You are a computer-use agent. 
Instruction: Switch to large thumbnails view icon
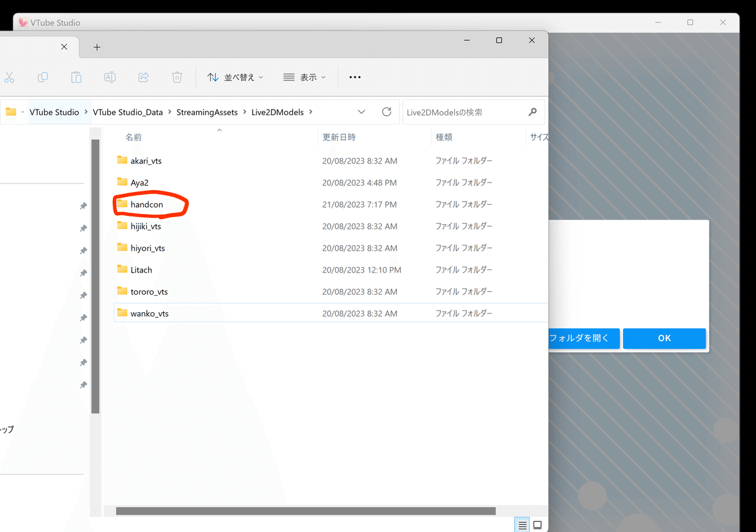(x=537, y=525)
